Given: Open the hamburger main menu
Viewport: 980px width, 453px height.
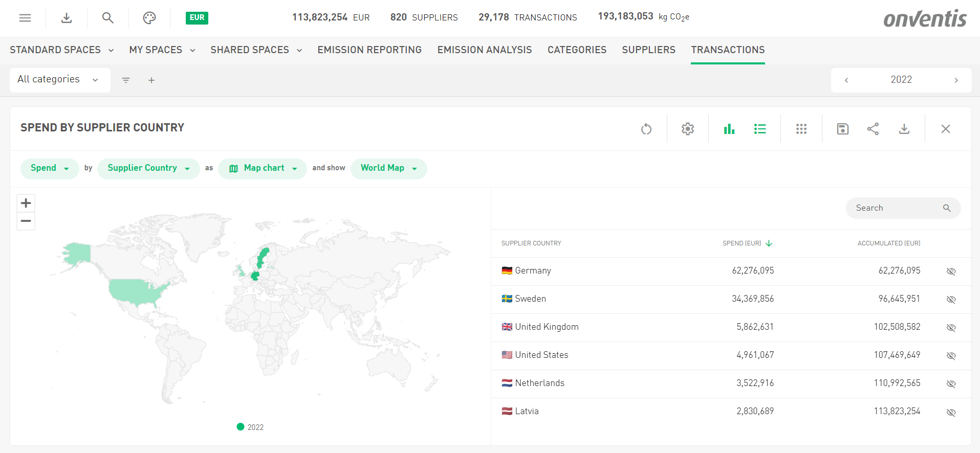Looking at the screenshot, I should tap(25, 18).
